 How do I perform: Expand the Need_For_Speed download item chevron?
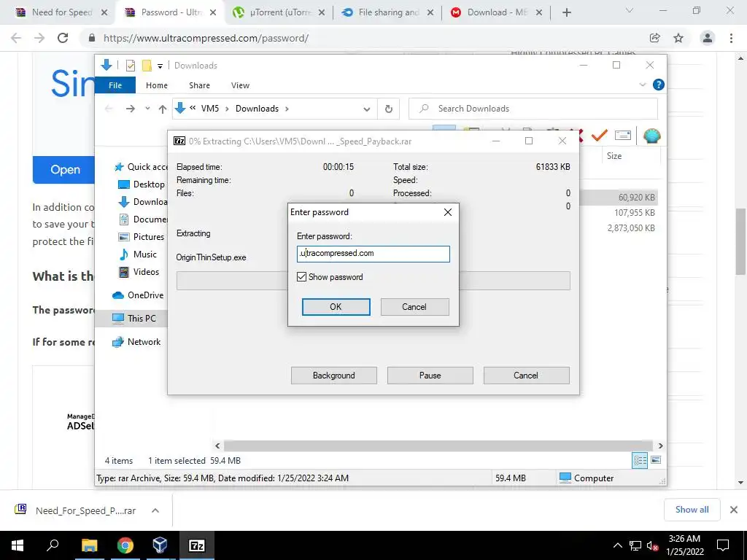point(155,510)
